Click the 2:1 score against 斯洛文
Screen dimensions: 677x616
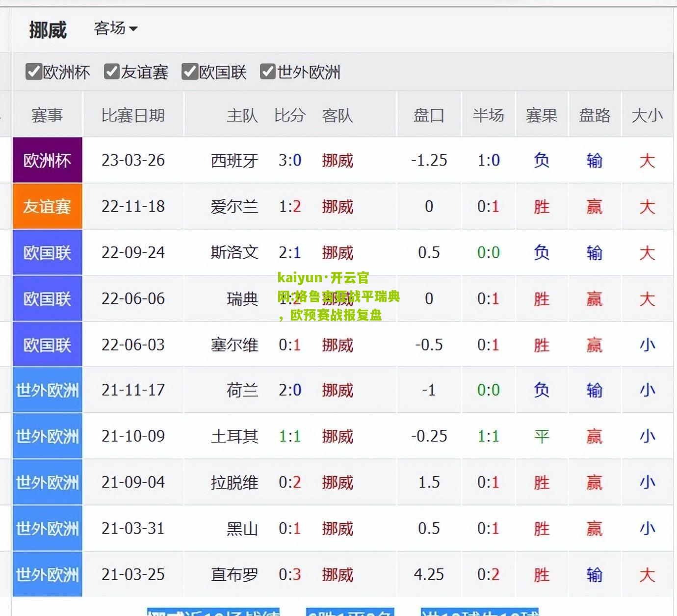[290, 252]
